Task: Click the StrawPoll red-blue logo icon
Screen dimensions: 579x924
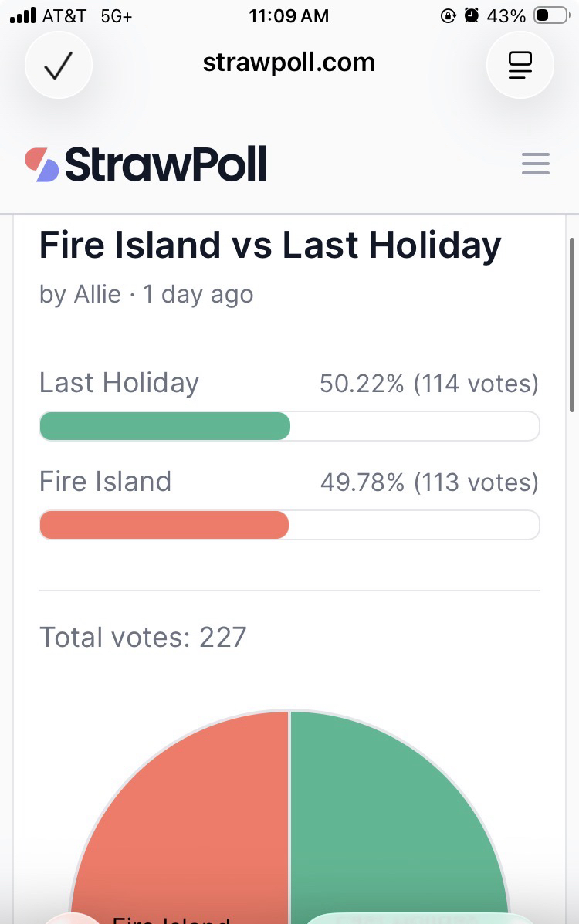Action: tap(42, 164)
